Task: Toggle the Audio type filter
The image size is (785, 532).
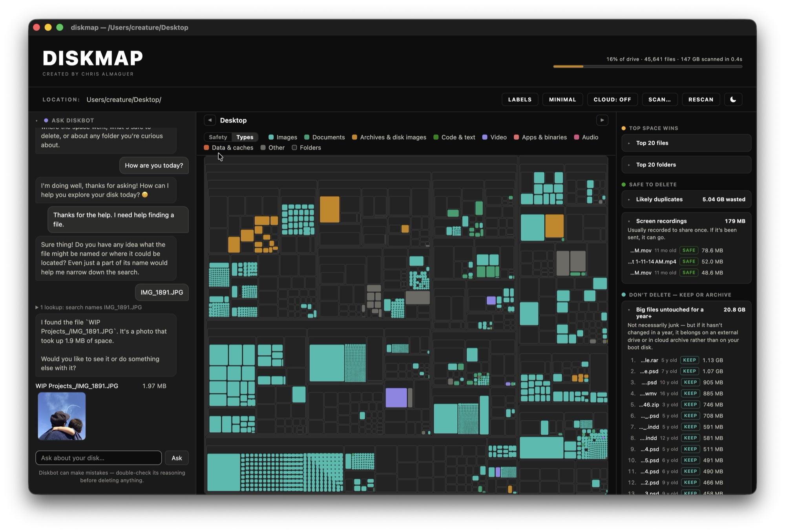Action: [x=586, y=137]
